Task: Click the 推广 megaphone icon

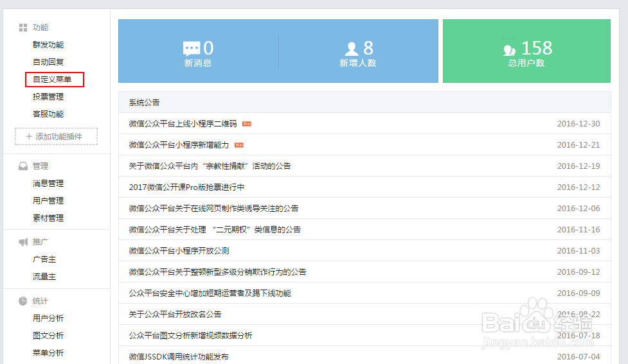Action: coord(23,242)
